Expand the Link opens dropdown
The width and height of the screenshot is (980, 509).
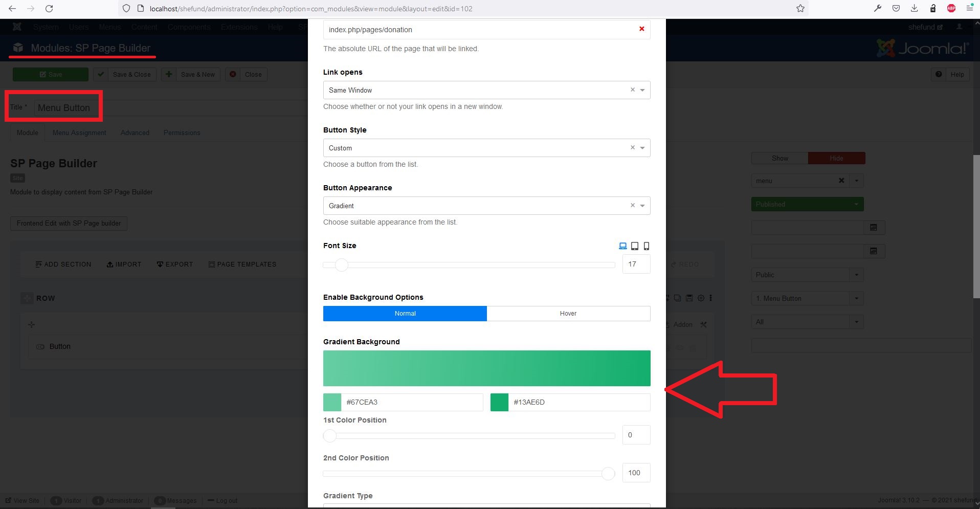(x=642, y=90)
